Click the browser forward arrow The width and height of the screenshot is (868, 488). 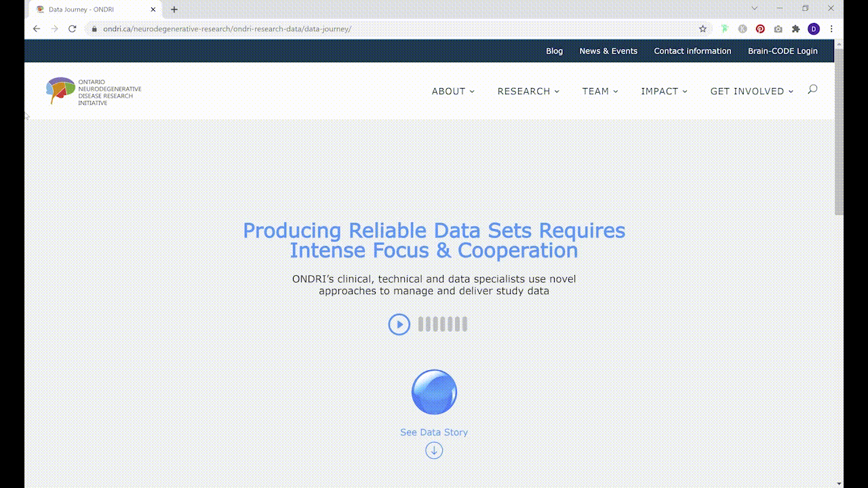click(x=54, y=29)
